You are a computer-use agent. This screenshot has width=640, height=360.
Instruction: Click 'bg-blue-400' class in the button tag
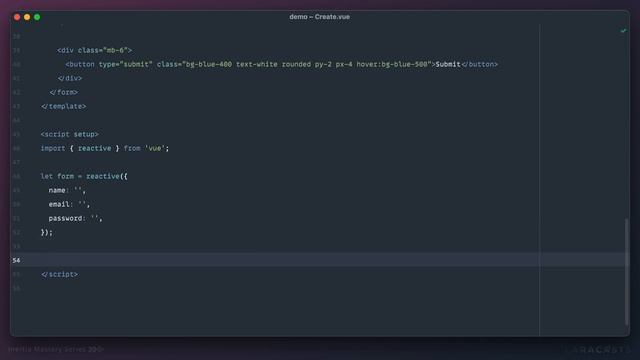(x=209, y=64)
